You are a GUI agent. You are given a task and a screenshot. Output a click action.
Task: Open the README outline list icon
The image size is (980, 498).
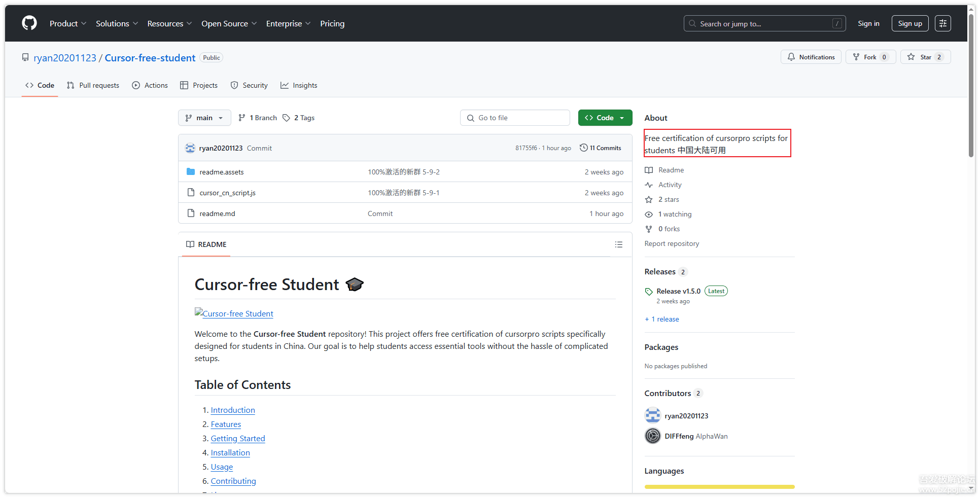pyautogui.click(x=618, y=244)
